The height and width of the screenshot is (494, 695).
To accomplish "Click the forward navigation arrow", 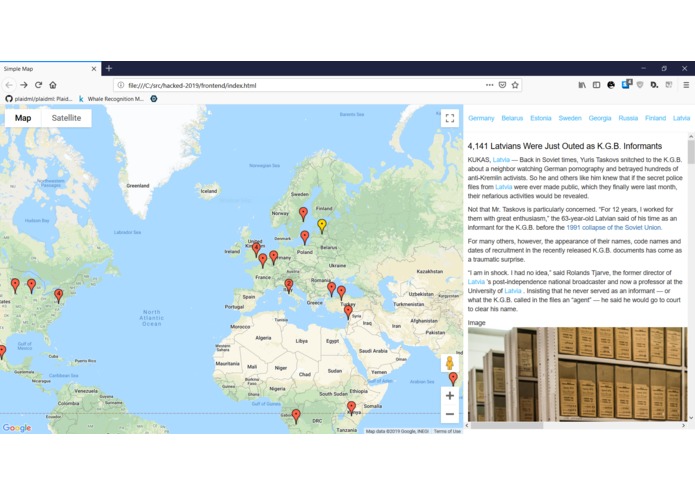I will coord(24,85).
